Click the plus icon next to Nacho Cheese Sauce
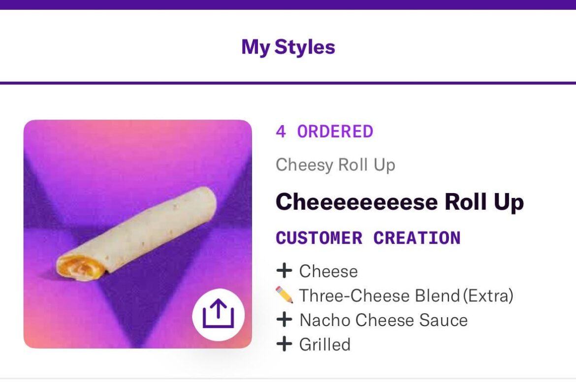 [286, 320]
